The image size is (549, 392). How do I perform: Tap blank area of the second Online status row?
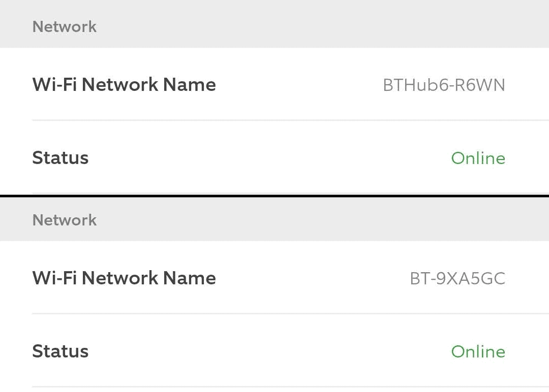click(x=269, y=351)
